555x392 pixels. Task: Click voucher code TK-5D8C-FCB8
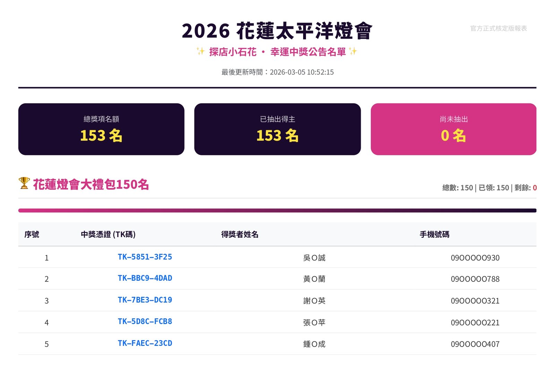[x=145, y=322]
